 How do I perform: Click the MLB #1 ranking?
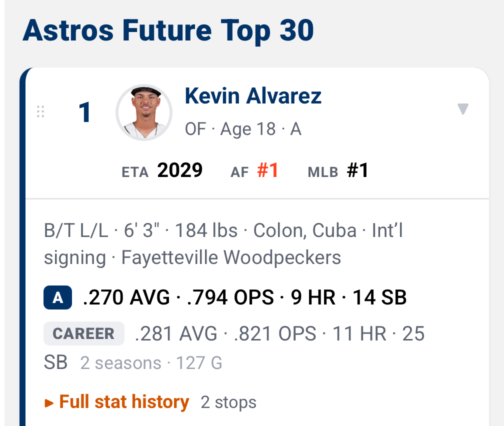pyautogui.click(x=338, y=170)
